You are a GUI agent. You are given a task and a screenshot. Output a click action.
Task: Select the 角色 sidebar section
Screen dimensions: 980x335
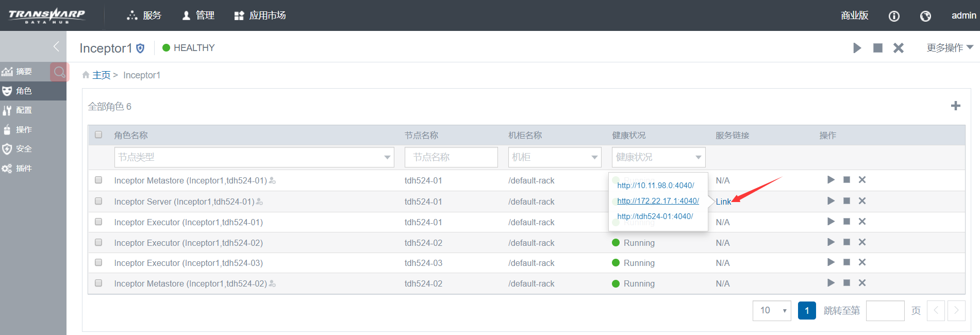click(33, 91)
